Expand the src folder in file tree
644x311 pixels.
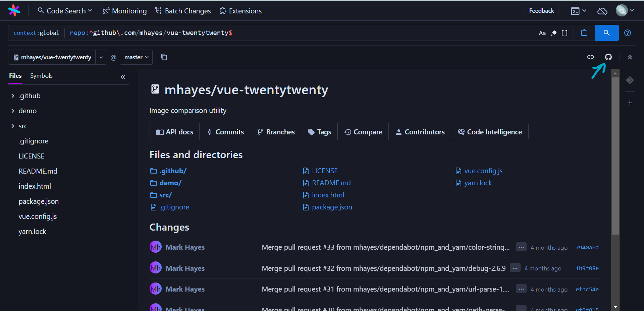pyautogui.click(x=13, y=126)
